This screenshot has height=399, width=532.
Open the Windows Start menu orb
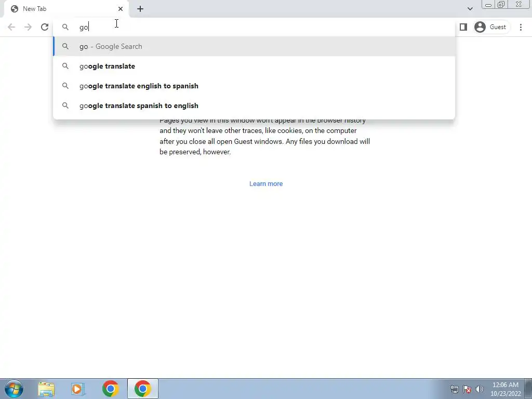point(14,389)
